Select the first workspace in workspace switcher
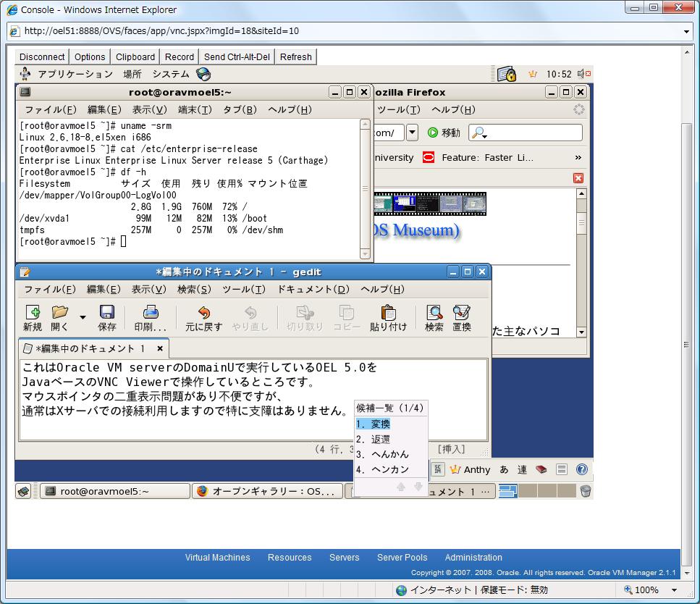Viewport: 700px width, 604px height. 507,492
